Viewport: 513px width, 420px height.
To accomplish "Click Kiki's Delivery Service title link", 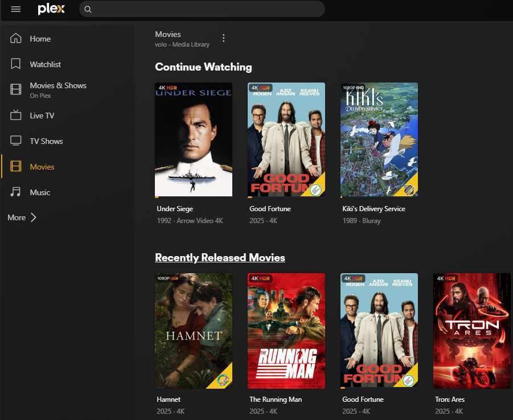I will point(374,209).
